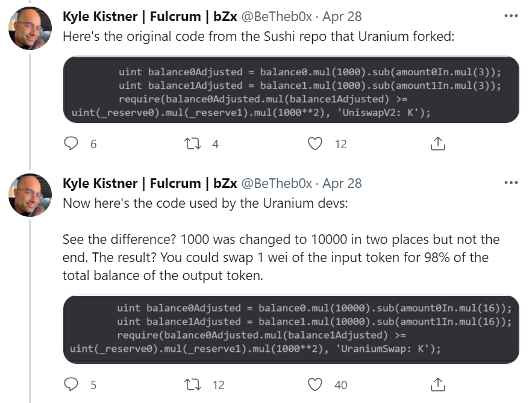This screenshot has height=403, width=532.
Task: Open Kyle Kistner's avatar on second tweet
Action: pos(30,195)
